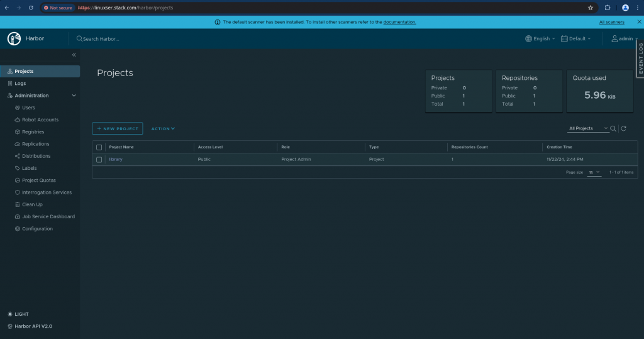Open Replications page

[x=35, y=144]
